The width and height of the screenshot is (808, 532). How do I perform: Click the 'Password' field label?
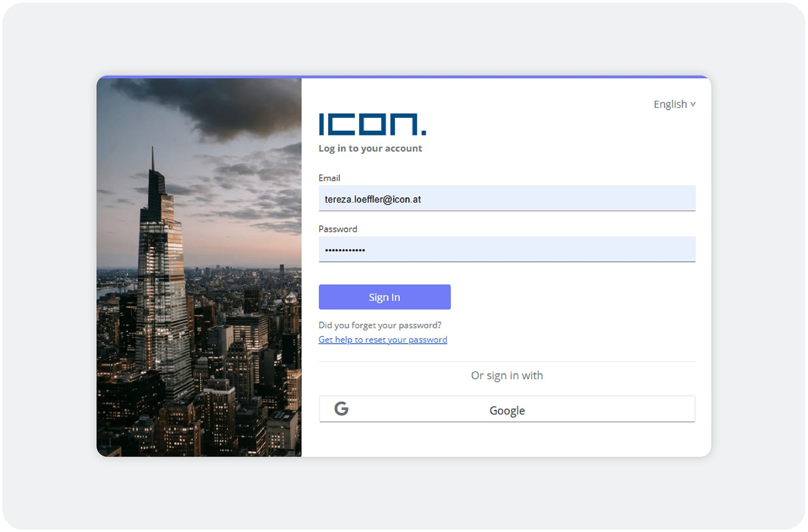[x=338, y=229]
